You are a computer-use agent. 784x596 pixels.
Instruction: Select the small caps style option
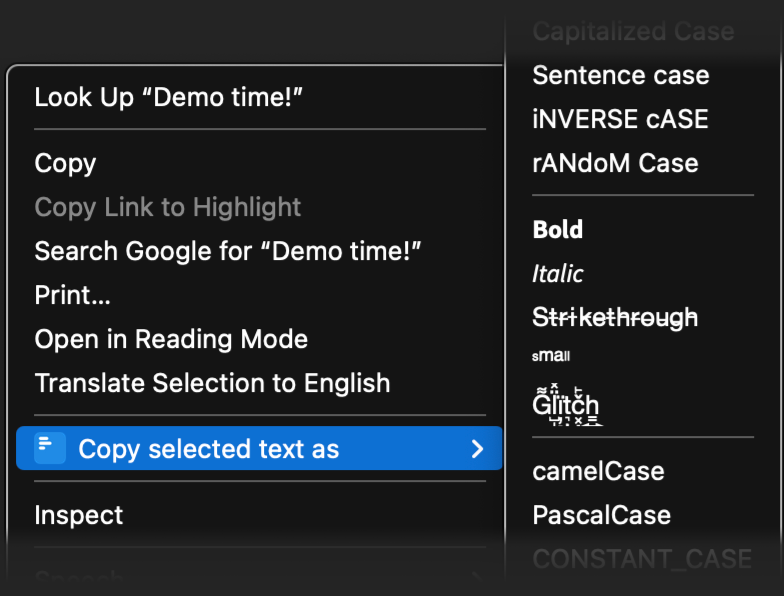[551, 355]
